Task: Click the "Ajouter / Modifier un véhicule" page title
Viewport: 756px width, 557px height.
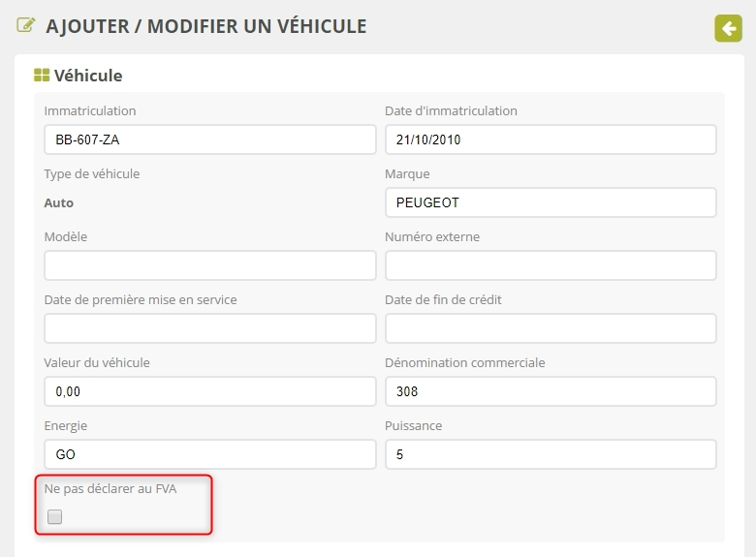Action: [206, 27]
